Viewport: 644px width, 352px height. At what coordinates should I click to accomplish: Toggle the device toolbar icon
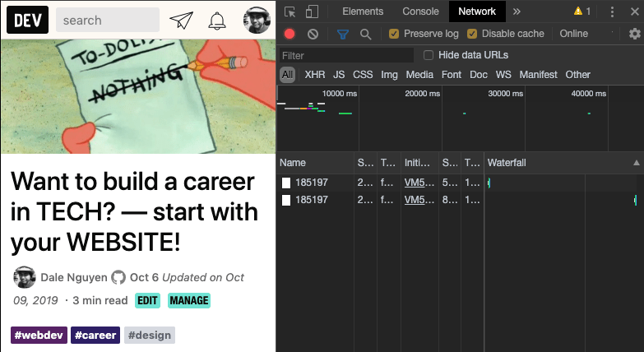313,12
